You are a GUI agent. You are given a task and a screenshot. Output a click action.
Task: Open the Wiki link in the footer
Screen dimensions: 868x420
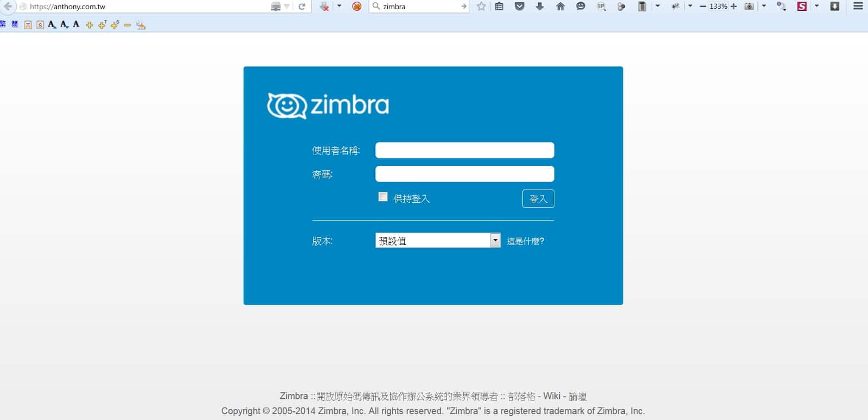[x=551, y=396]
